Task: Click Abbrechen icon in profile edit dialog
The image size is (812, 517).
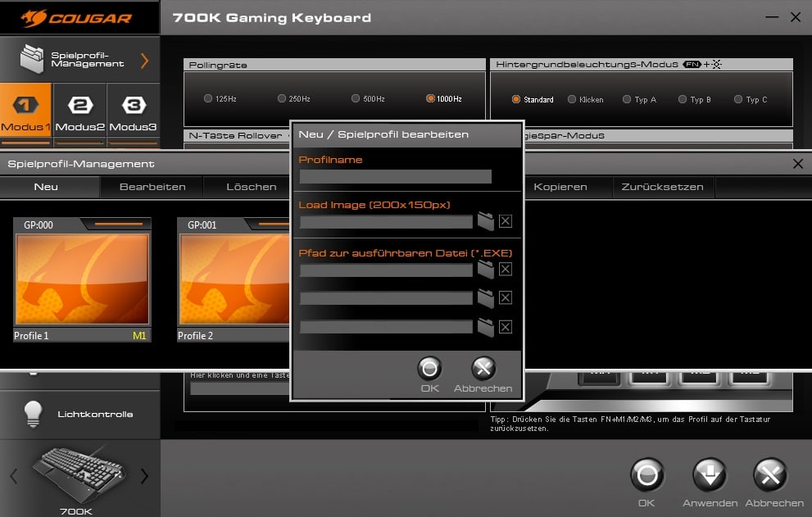Action: 483,368
